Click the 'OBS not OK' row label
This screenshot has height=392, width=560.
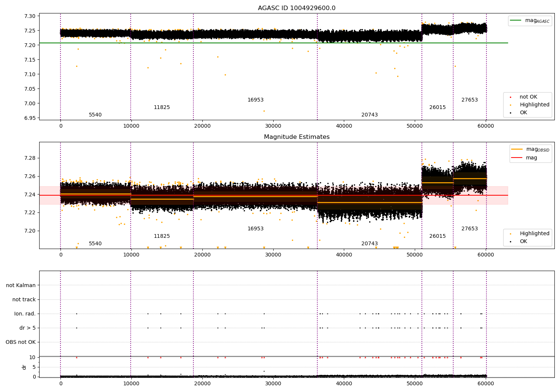click(x=21, y=342)
